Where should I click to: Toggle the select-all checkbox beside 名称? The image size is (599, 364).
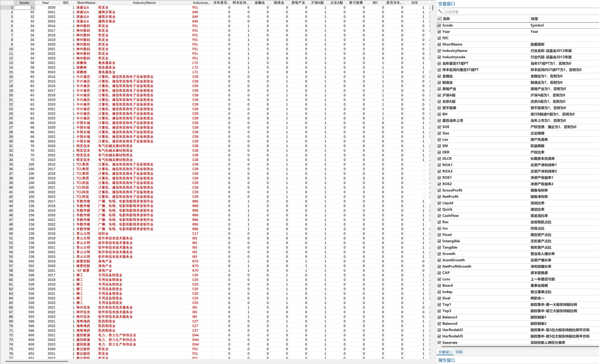point(439,19)
